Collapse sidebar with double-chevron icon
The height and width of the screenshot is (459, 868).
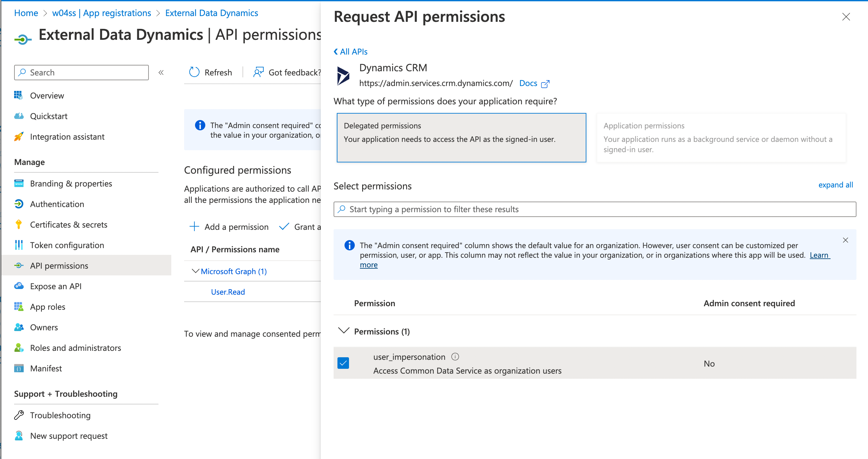tap(161, 73)
